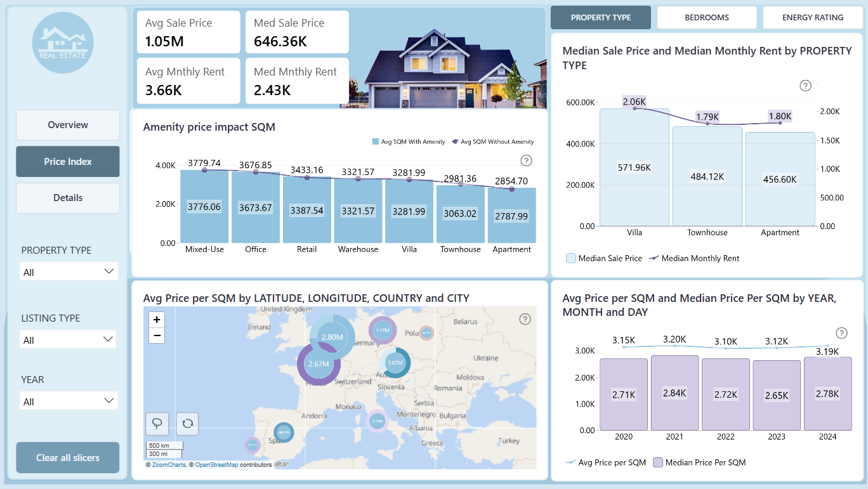Open help icon on the map visual
This screenshot has width=868, height=489.
(x=525, y=319)
